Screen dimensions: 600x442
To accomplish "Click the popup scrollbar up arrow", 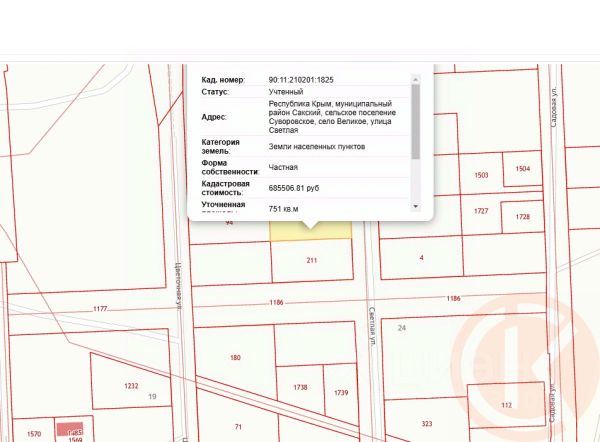I will (416, 80).
